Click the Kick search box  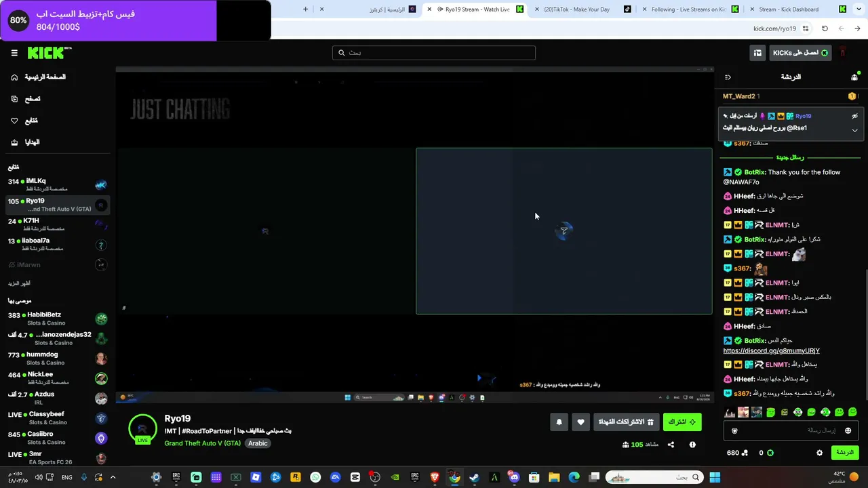pyautogui.click(x=434, y=53)
